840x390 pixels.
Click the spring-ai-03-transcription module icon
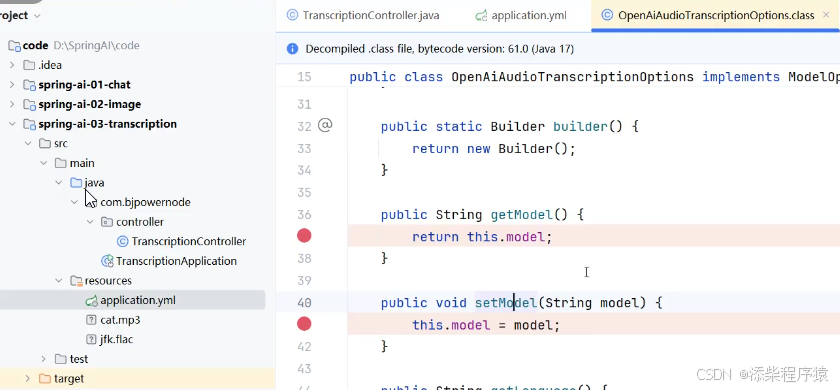tap(29, 124)
